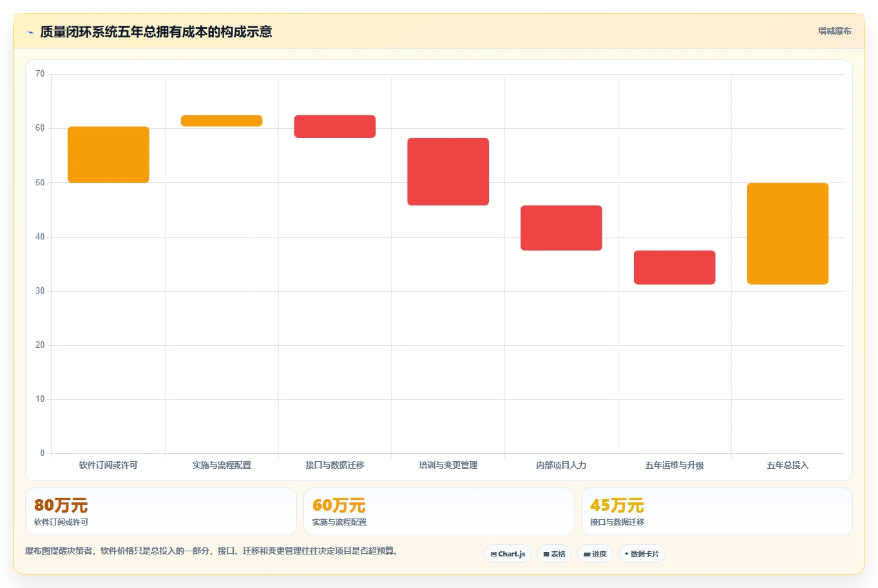Click the 表格 tag pill
The width and height of the screenshot is (878, 588).
coord(554,554)
